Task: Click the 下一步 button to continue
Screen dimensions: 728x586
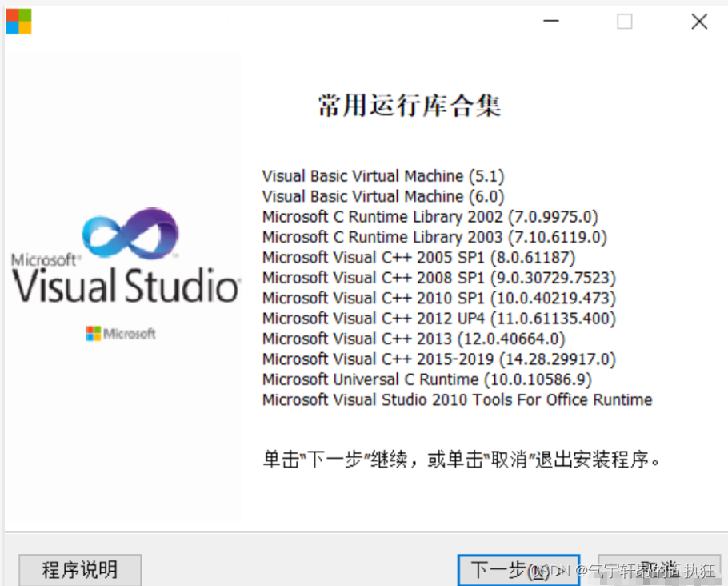Action: [x=518, y=570]
